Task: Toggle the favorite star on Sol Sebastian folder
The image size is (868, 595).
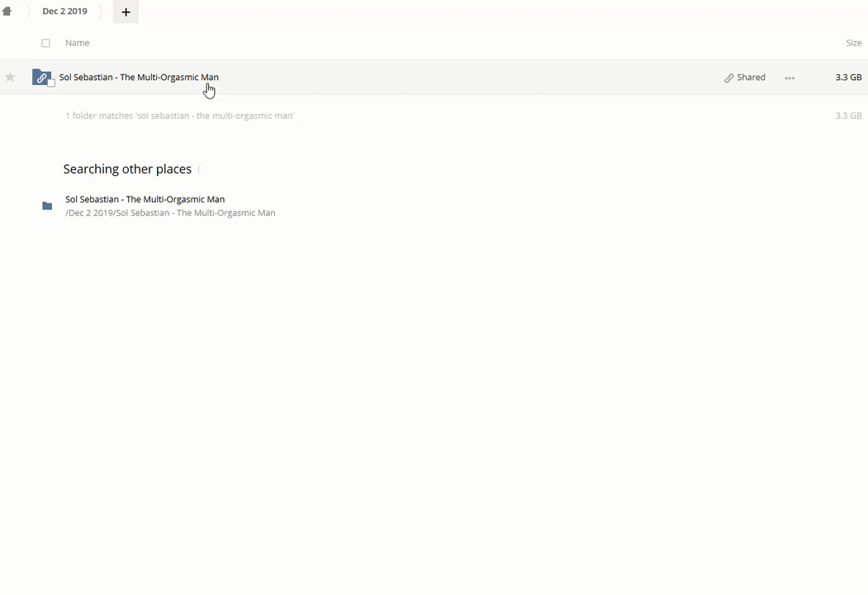Action: (x=10, y=78)
